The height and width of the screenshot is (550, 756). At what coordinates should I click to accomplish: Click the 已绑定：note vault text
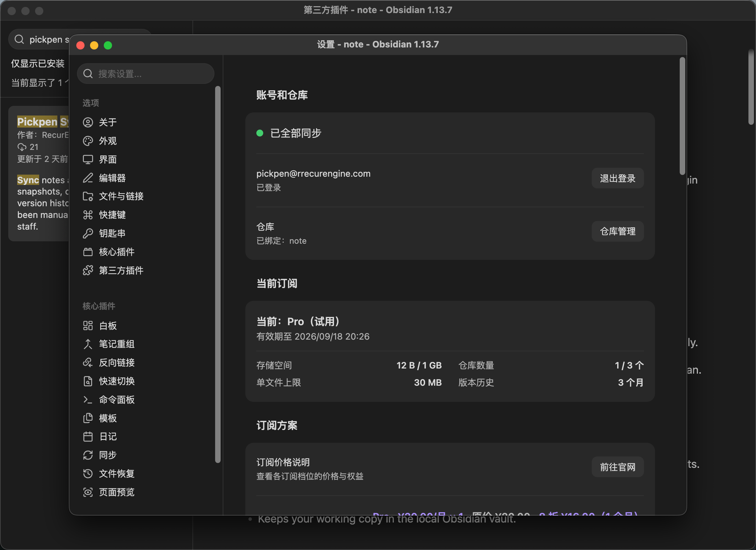(281, 241)
